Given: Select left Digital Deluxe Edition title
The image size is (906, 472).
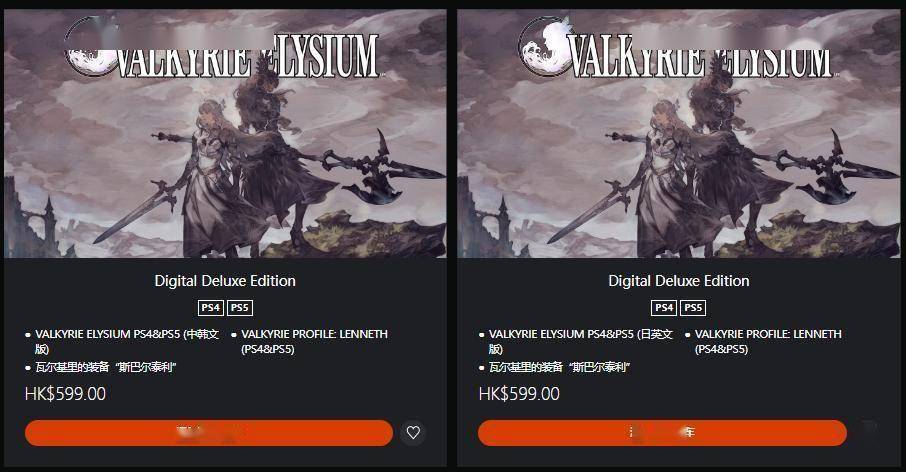Looking at the screenshot, I should 225,281.
